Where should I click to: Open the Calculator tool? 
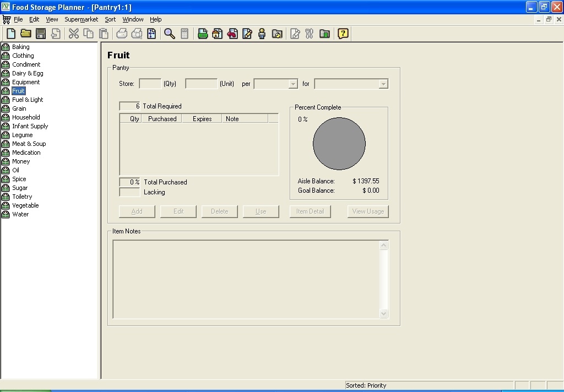coord(185,34)
